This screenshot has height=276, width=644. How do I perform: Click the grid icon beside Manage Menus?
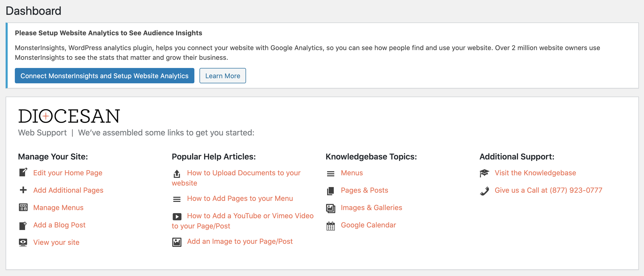(x=23, y=207)
